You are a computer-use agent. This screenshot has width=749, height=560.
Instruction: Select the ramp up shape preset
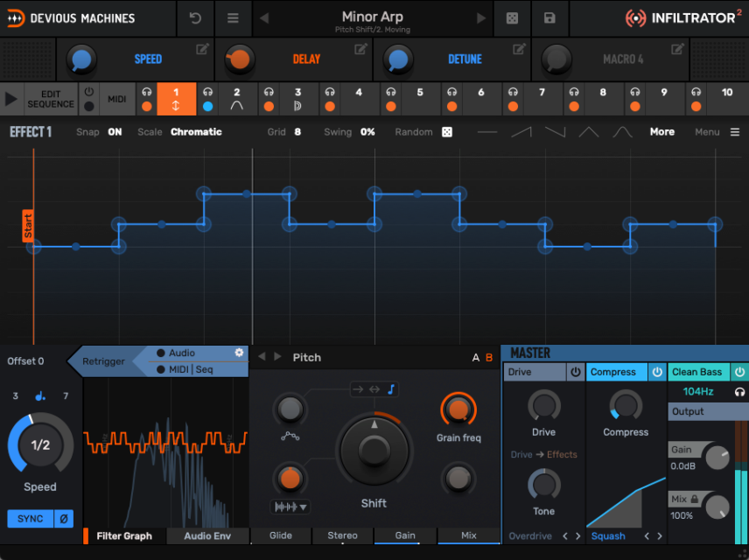[x=521, y=132]
